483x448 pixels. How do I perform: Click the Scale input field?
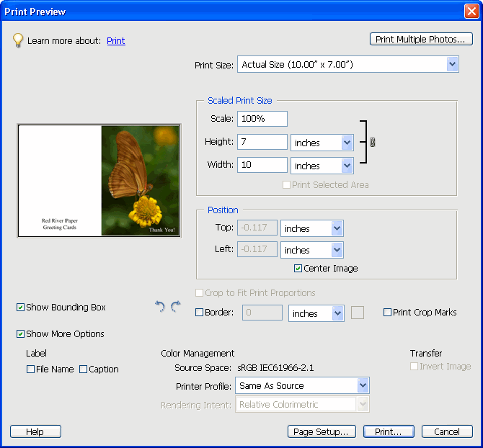coord(262,119)
